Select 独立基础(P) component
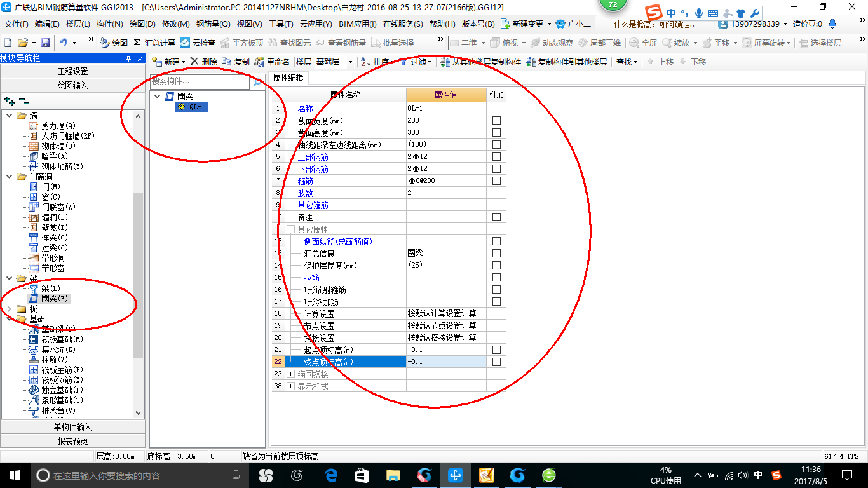Image resolution: width=868 pixels, height=488 pixels. [x=57, y=390]
